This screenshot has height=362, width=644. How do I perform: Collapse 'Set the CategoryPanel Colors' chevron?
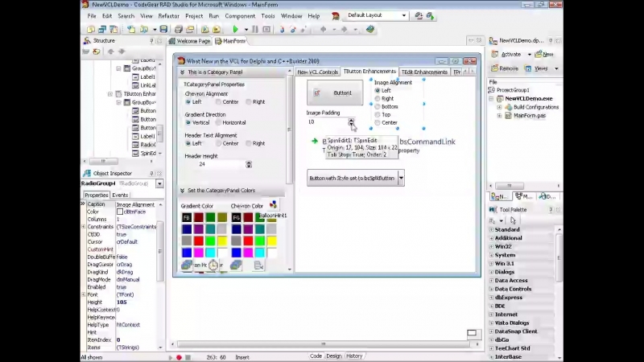[183, 191]
